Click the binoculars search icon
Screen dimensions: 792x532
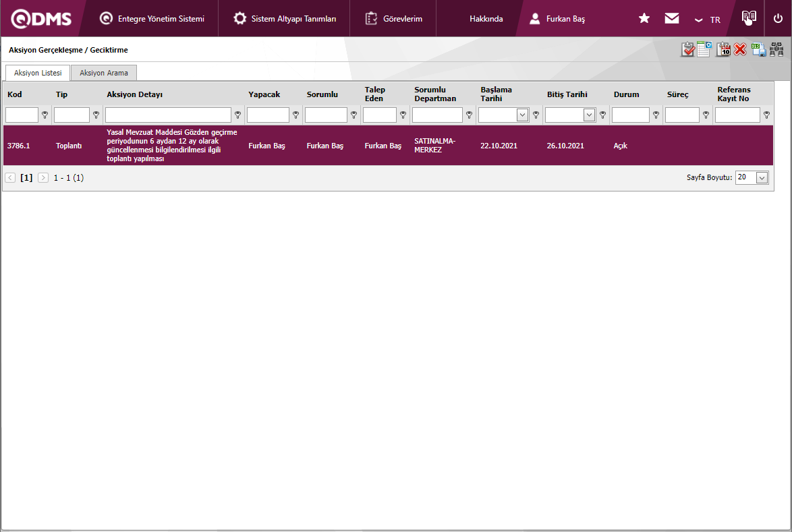tap(776, 49)
